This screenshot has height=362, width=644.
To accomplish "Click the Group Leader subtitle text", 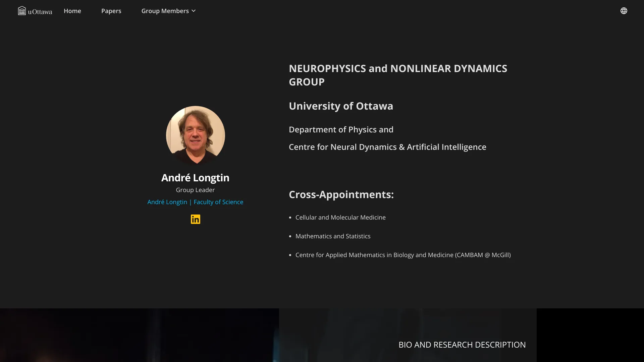I will click(195, 190).
